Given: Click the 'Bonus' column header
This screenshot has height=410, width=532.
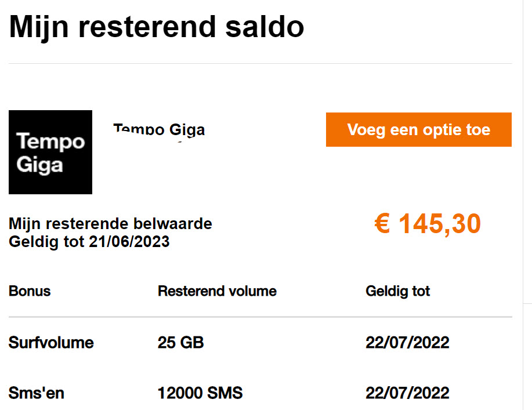Looking at the screenshot, I should point(30,291).
